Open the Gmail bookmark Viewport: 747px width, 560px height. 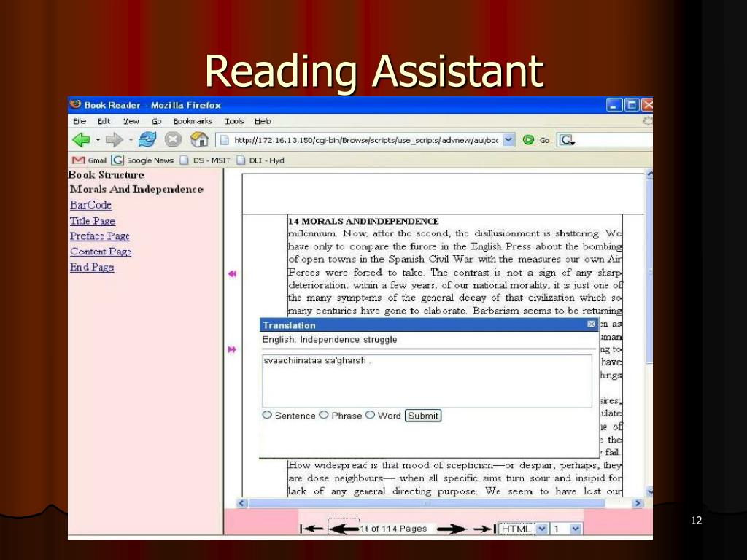[x=89, y=160]
